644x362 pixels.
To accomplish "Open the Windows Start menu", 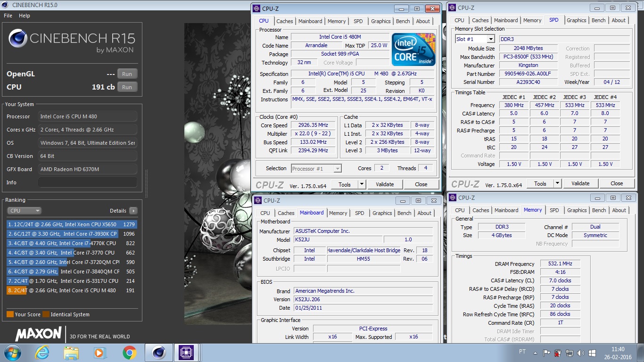I will click(12, 353).
